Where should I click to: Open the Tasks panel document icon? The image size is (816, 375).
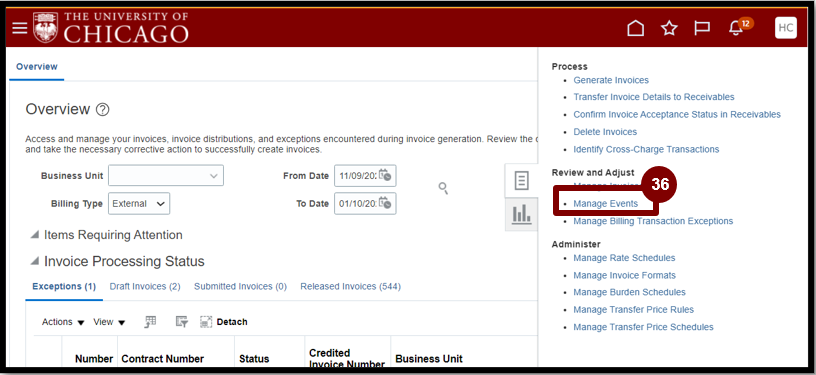click(x=521, y=180)
